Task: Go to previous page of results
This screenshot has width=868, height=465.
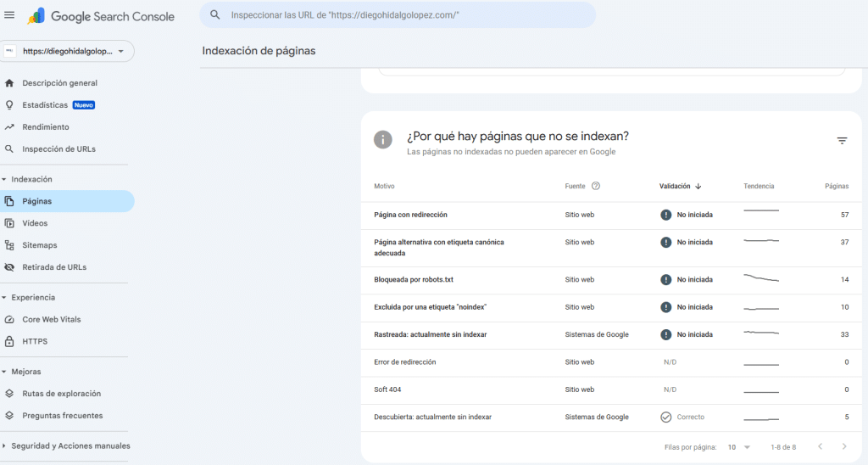Action: 820,446
